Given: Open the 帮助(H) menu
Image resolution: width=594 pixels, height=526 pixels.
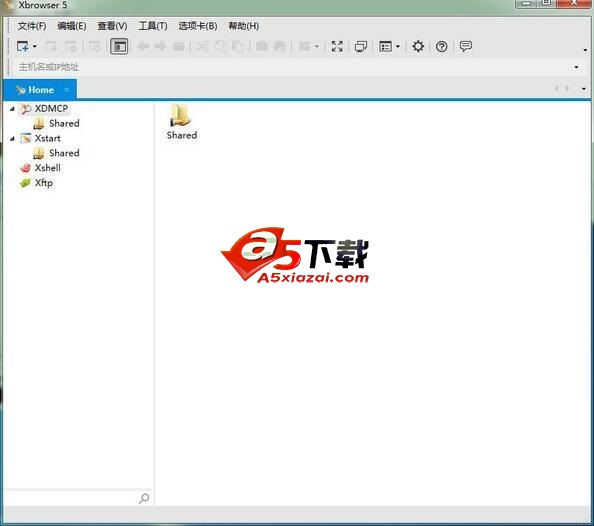Looking at the screenshot, I should [244, 26].
